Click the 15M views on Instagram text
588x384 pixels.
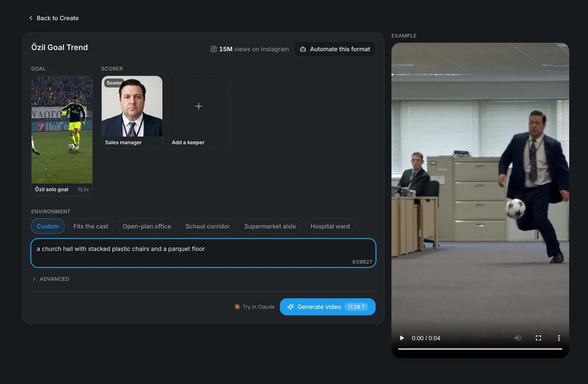click(254, 49)
